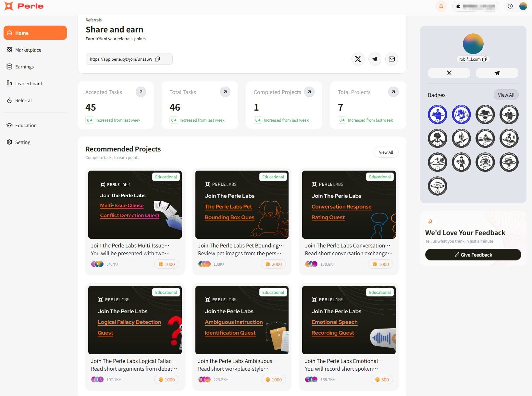Click the notification bell icon
Viewport: 532px width, 396px height.
click(441, 6)
